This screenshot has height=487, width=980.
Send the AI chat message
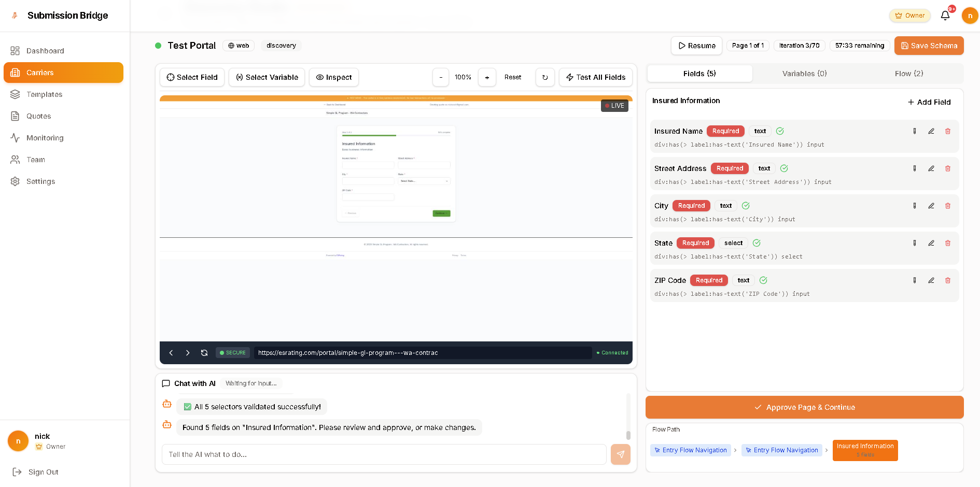tap(620, 454)
